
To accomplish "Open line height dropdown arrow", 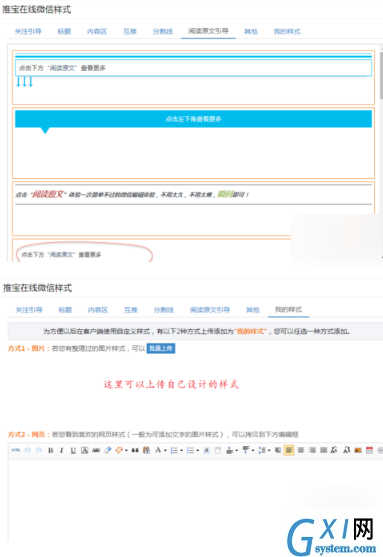I will (269, 450).
